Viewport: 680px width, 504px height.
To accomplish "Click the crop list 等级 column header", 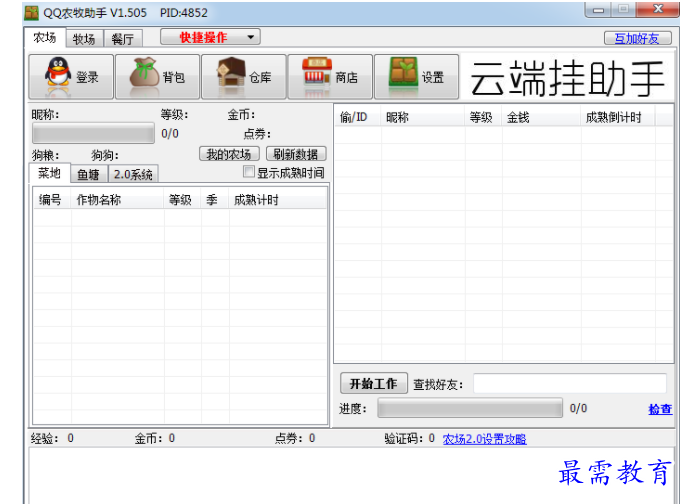I will (182, 200).
